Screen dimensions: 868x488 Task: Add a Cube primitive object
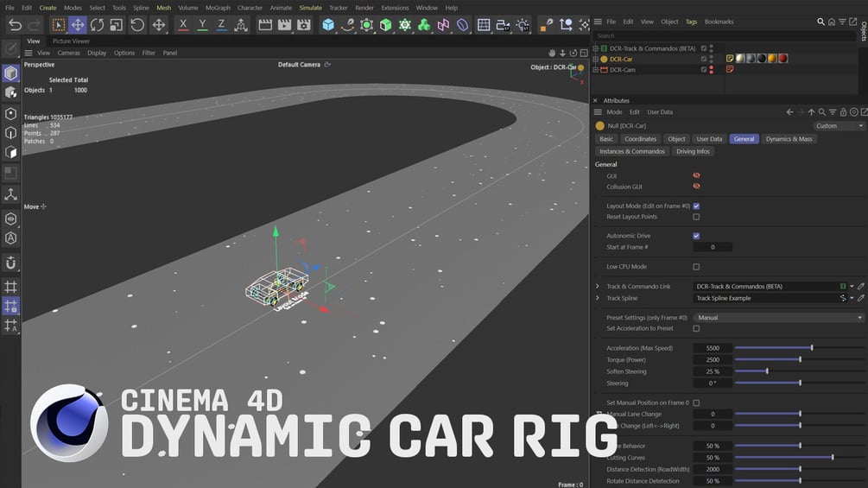328,25
